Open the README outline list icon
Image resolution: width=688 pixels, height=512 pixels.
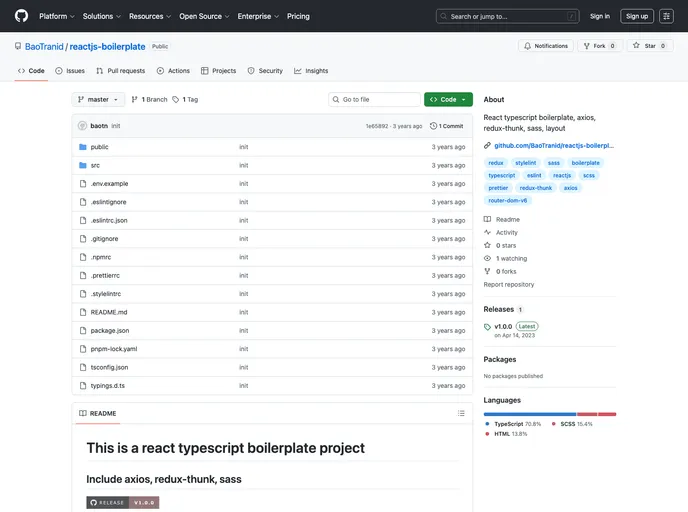click(x=461, y=413)
